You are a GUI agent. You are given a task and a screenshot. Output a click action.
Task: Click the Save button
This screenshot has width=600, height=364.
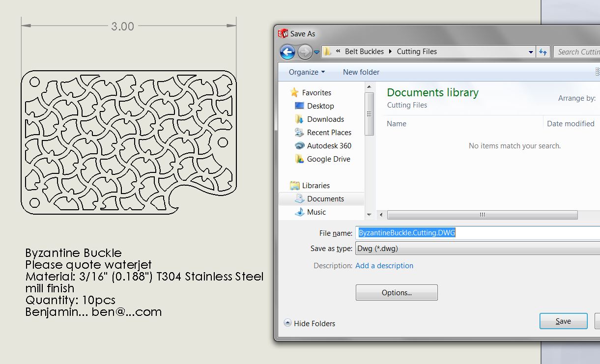(x=563, y=321)
